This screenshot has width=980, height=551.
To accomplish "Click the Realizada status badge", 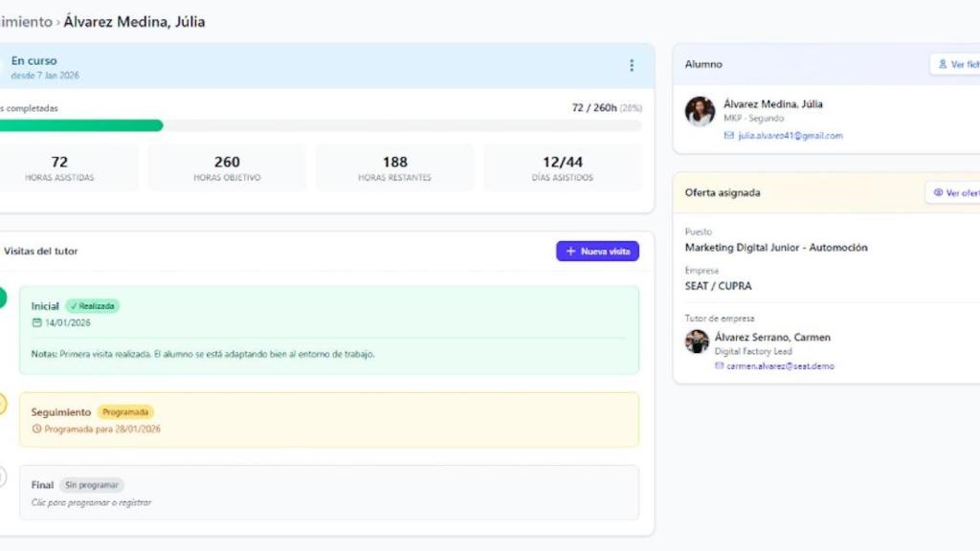I will 93,306.
